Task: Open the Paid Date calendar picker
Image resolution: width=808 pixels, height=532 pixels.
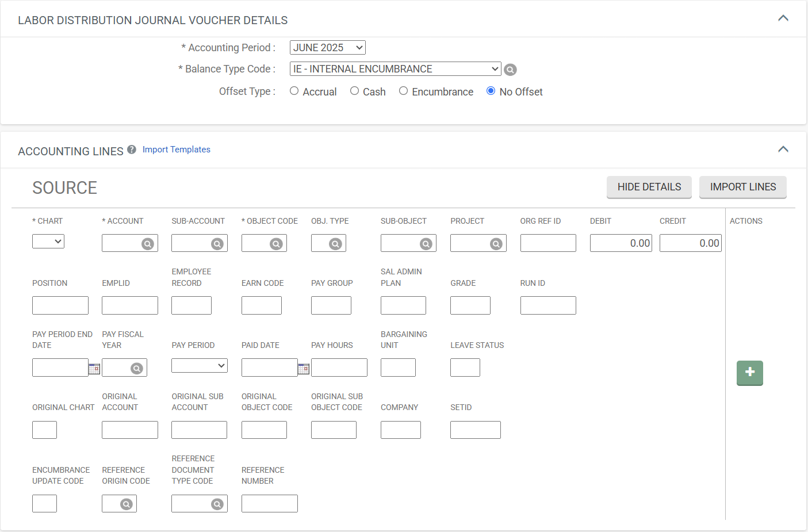Action: click(x=304, y=369)
